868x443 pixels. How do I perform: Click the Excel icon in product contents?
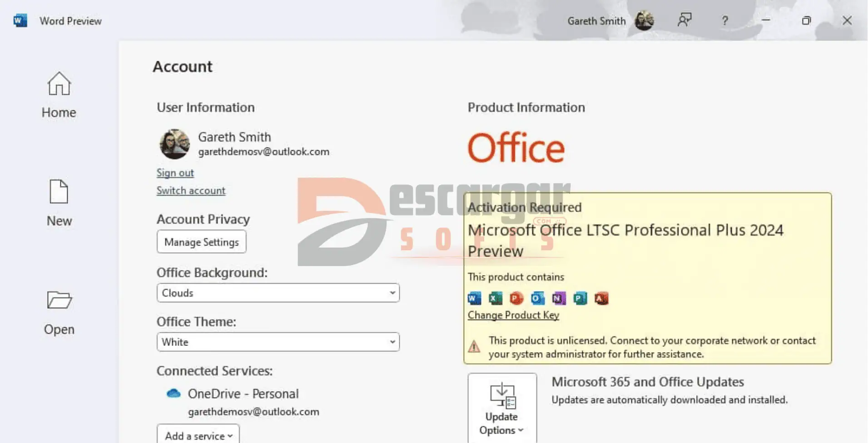pos(496,298)
